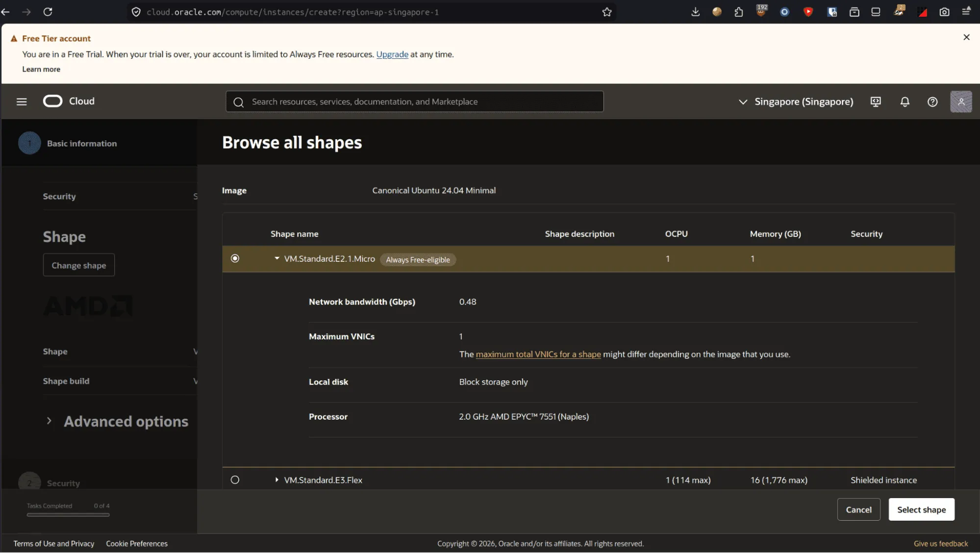Open the Oracle Cloud navigation hamburger menu
This screenshot has height=553, width=980.
pyautogui.click(x=22, y=101)
